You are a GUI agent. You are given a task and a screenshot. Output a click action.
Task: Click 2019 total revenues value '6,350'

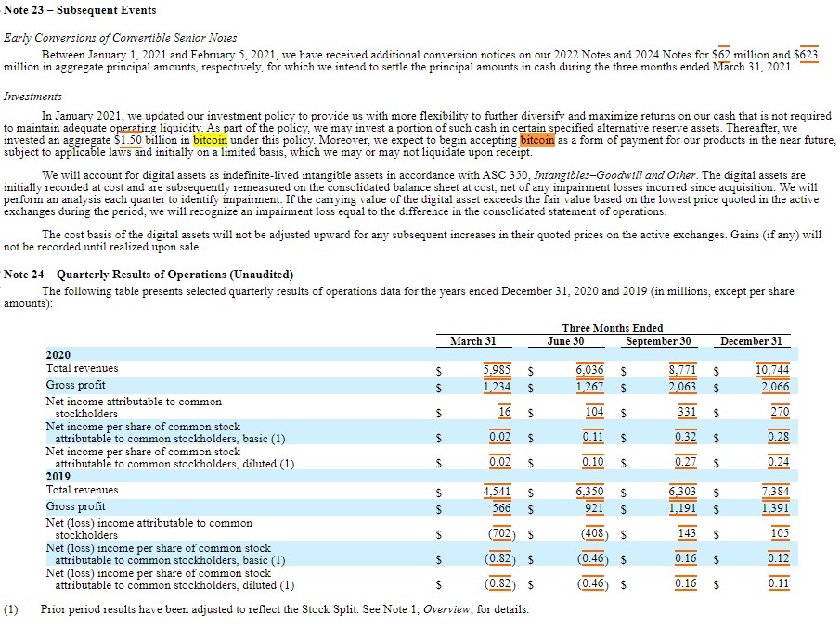589,491
